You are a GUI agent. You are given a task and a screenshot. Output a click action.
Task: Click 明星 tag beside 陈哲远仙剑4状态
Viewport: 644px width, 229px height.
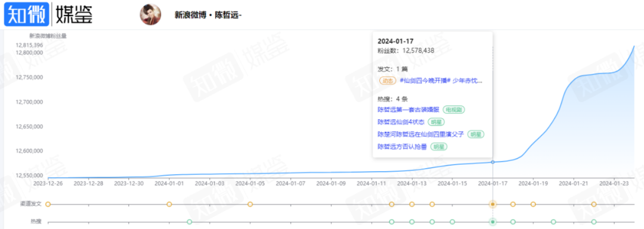(x=436, y=122)
